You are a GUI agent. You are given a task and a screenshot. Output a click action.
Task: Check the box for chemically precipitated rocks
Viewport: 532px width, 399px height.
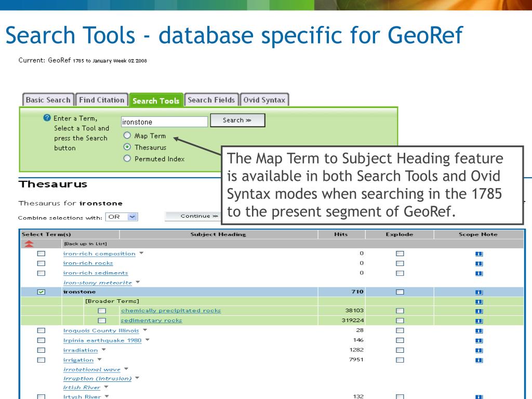click(102, 311)
